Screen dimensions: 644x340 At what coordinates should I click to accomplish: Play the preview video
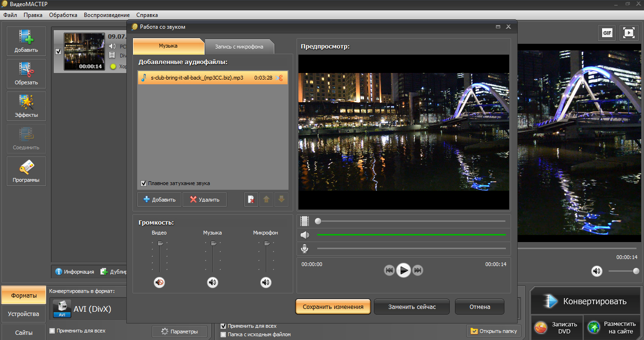403,270
